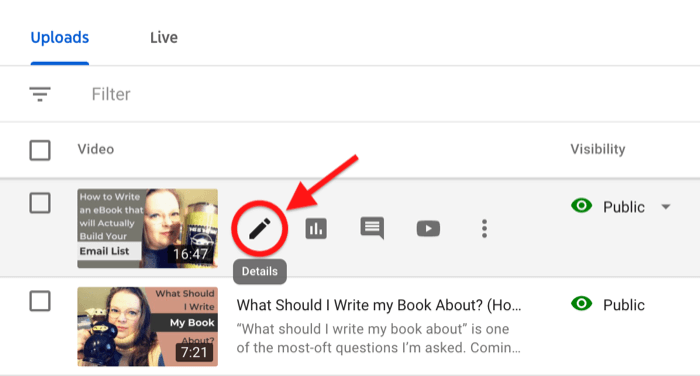Screen dimensions: 700x376
Task: Open the eBook Email List video thumbnail
Action: pos(147,228)
